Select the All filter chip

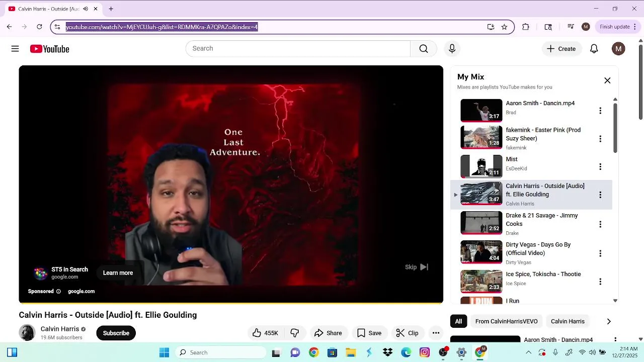458,321
